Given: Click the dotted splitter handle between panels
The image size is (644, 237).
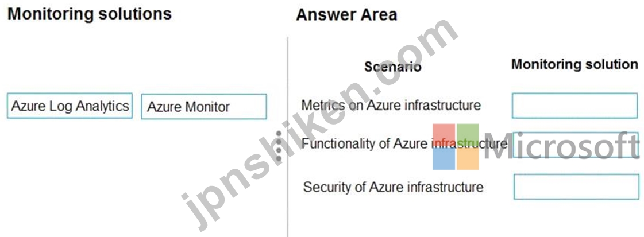Looking at the screenshot, I should [279, 146].
